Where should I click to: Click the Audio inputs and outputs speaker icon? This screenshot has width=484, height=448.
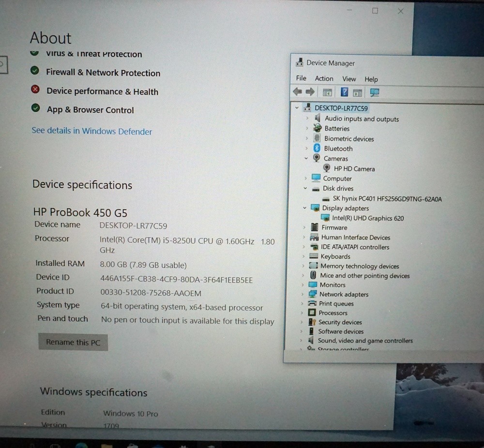pyautogui.click(x=317, y=118)
